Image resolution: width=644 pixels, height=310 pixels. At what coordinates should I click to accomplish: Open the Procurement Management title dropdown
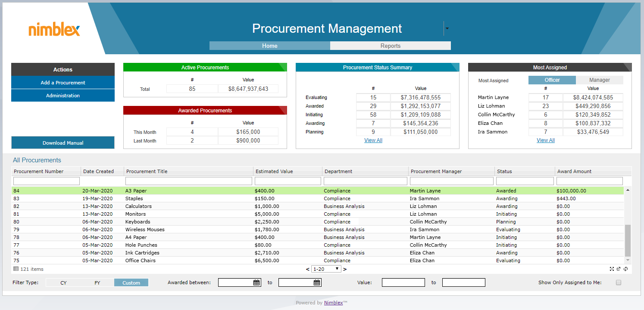click(447, 28)
